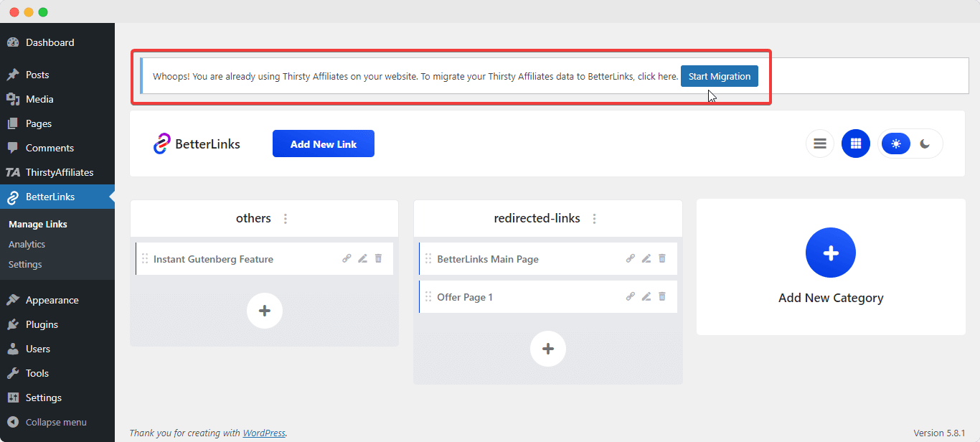Select Manage Links submenu item
980x442 pixels.
tap(38, 224)
